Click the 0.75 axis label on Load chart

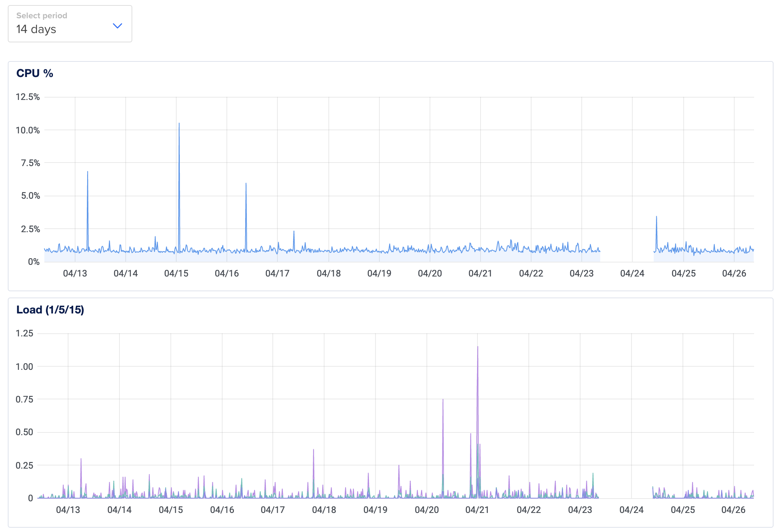click(25, 399)
